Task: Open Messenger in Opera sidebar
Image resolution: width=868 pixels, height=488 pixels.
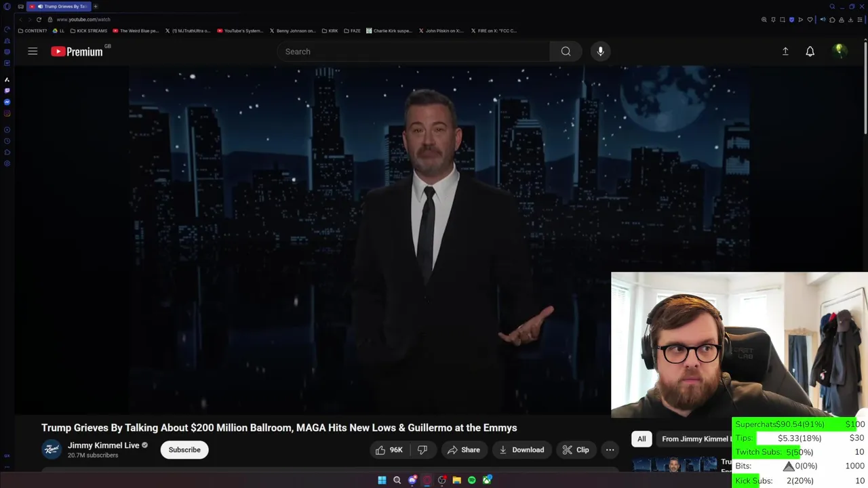Action: click(x=7, y=102)
